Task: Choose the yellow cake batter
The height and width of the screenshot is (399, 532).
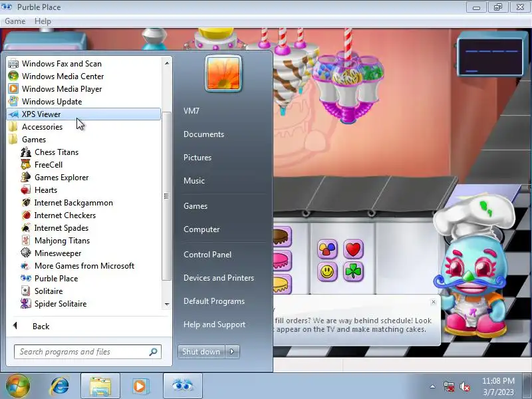Action: pos(282,285)
